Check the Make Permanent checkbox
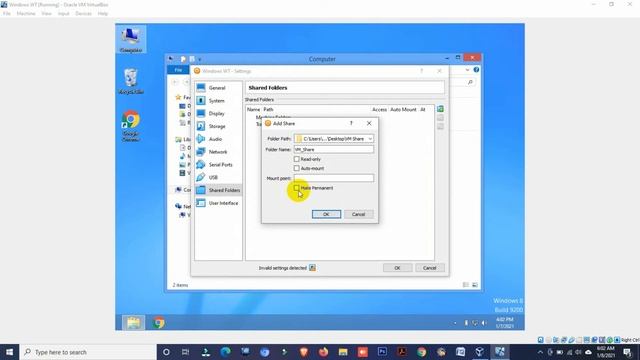 coord(297,188)
